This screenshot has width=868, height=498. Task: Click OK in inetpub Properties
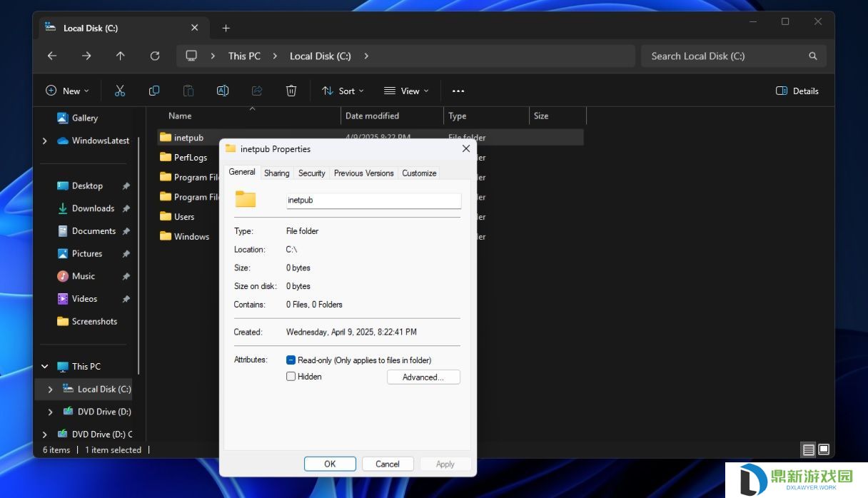(330, 464)
